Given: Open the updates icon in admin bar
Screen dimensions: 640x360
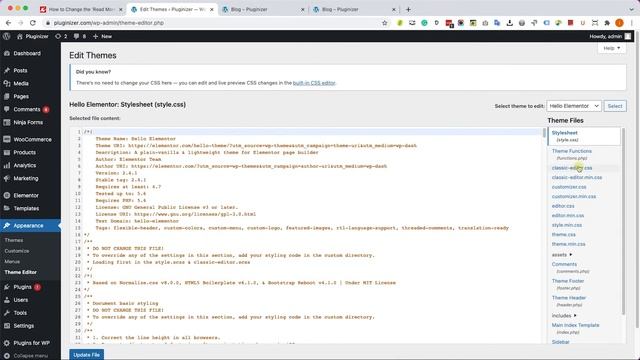Looking at the screenshot, I should tap(61, 36).
